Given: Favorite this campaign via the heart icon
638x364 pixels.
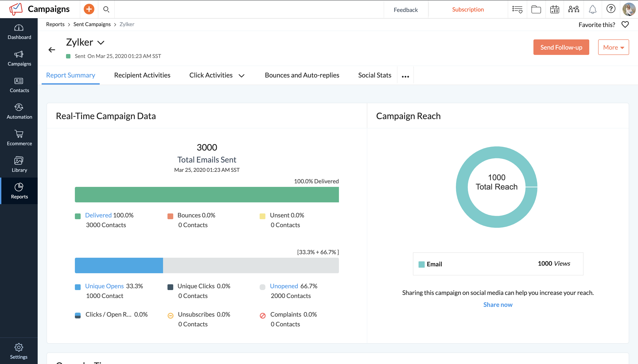Looking at the screenshot, I should pos(625,24).
